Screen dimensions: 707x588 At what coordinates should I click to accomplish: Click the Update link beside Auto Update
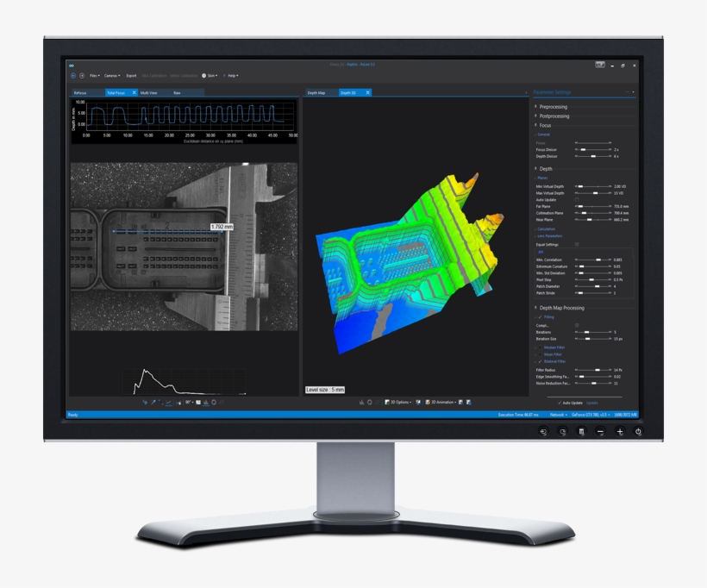(x=591, y=403)
